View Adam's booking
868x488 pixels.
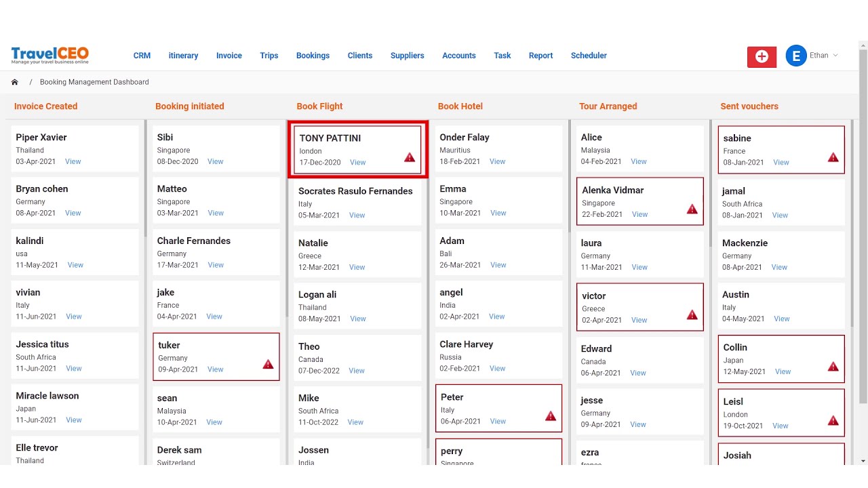pyautogui.click(x=498, y=265)
